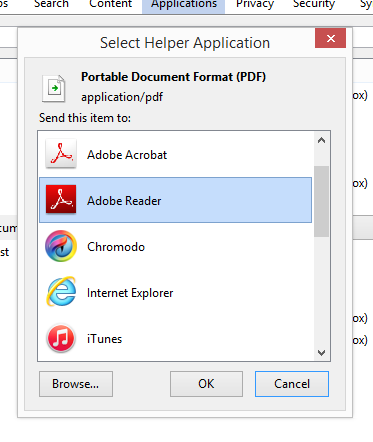Cancel the helper application dialog

click(x=292, y=384)
